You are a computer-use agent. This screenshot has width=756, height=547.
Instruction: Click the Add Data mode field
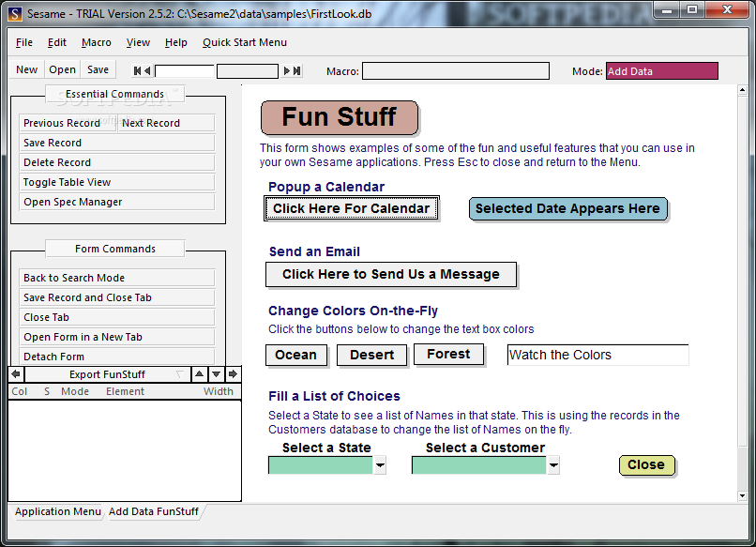click(x=662, y=71)
